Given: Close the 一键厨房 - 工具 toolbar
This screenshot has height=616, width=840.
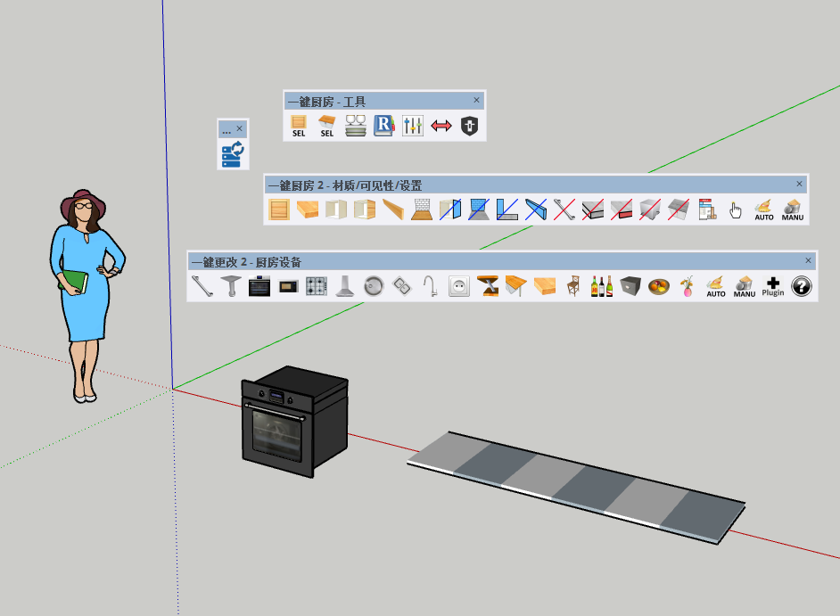Looking at the screenshot, I should point(476,101).
